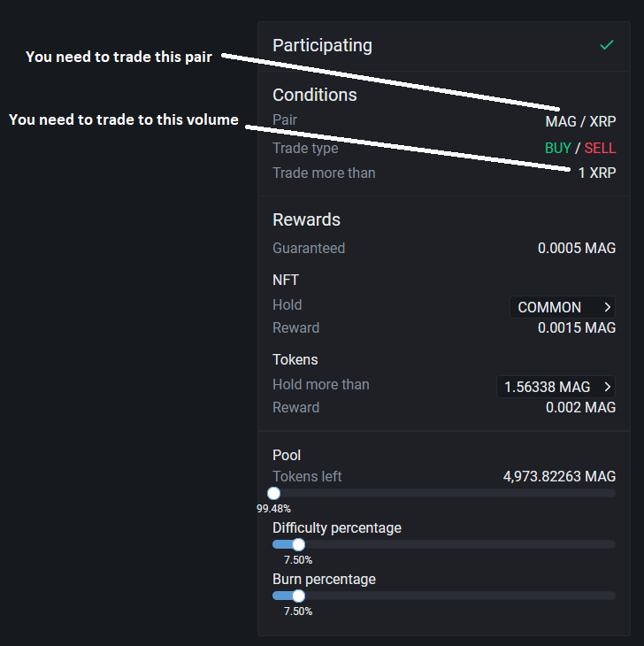Select the red SELL trade type
The image size is (644, 646).
(x=600, y=148)
